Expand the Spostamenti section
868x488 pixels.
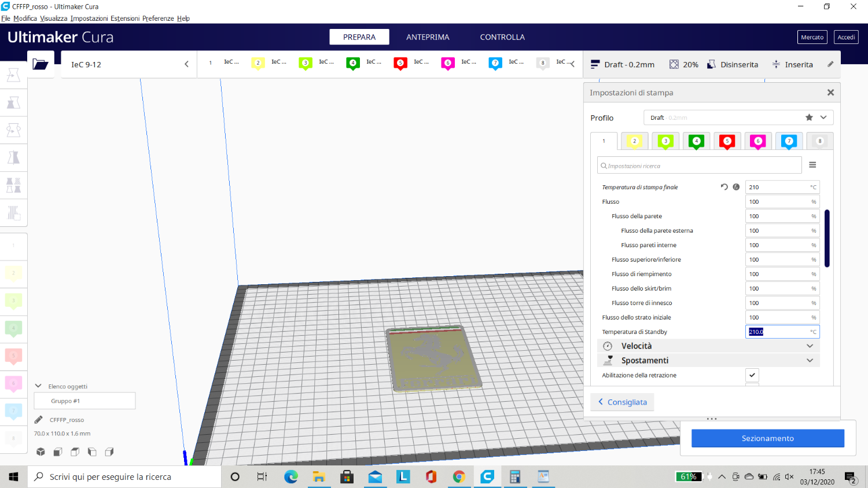709,360
